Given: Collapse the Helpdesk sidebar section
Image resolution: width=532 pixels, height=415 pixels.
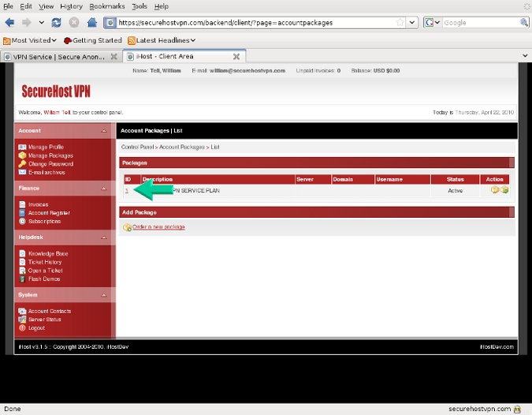Looking at the screenshot, I should (x=104, y=237).
